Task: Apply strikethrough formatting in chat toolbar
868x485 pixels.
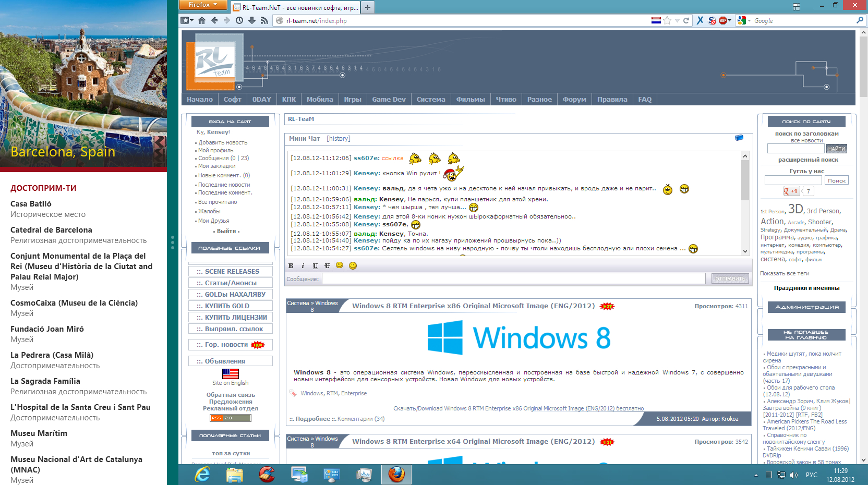Action: [328, 266]
